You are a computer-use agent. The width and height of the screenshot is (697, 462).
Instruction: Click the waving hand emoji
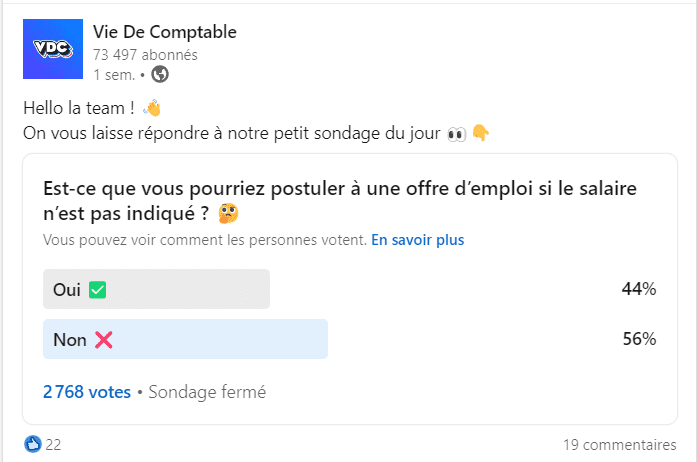coord(152,108)
